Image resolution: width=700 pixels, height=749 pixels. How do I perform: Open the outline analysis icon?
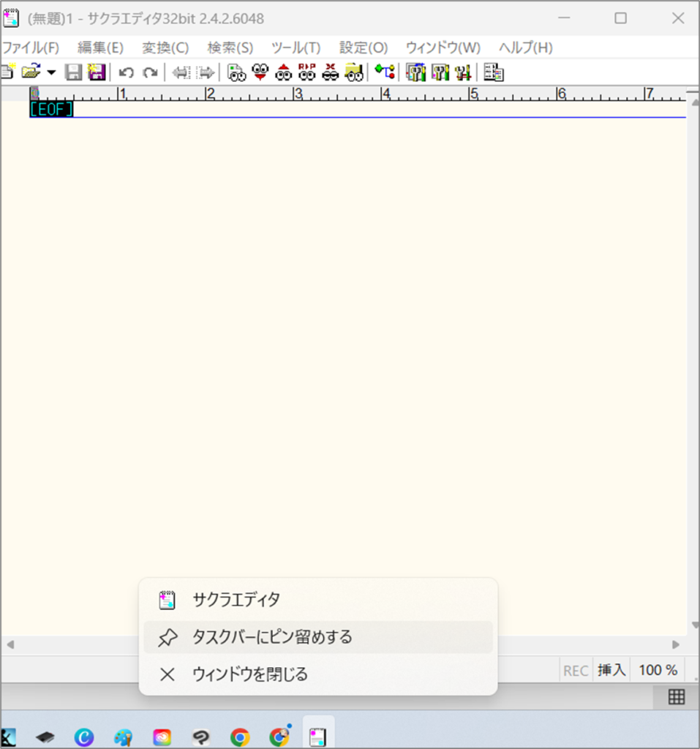[385, 72]
